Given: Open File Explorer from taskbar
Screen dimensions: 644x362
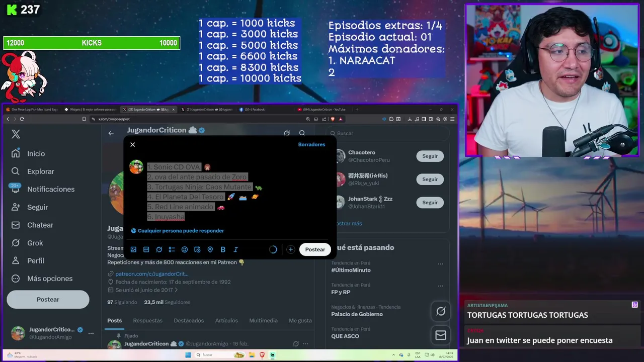Looking at the screenshot, I should click(252, 355).
